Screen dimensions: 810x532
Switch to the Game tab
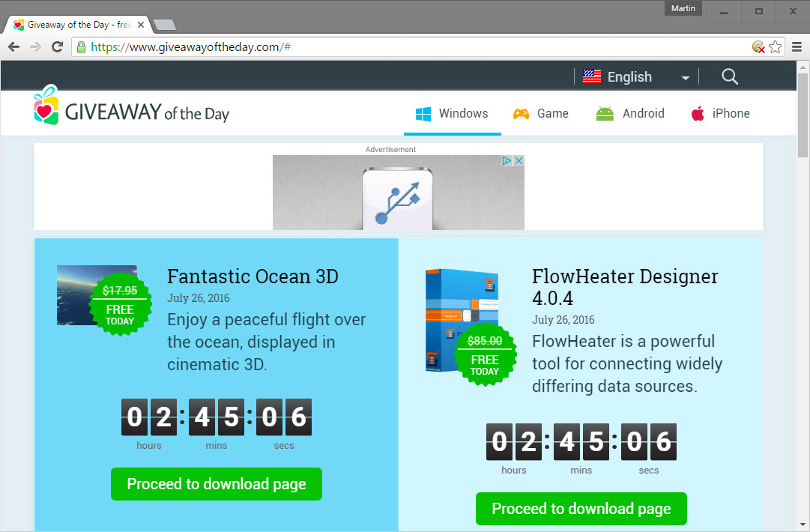click(540, 114)
